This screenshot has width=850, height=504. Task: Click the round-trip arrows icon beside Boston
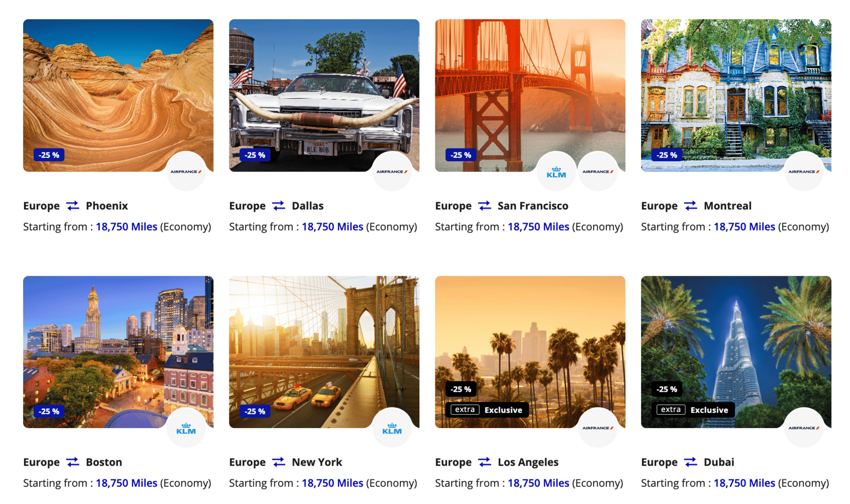coord(73,462)
